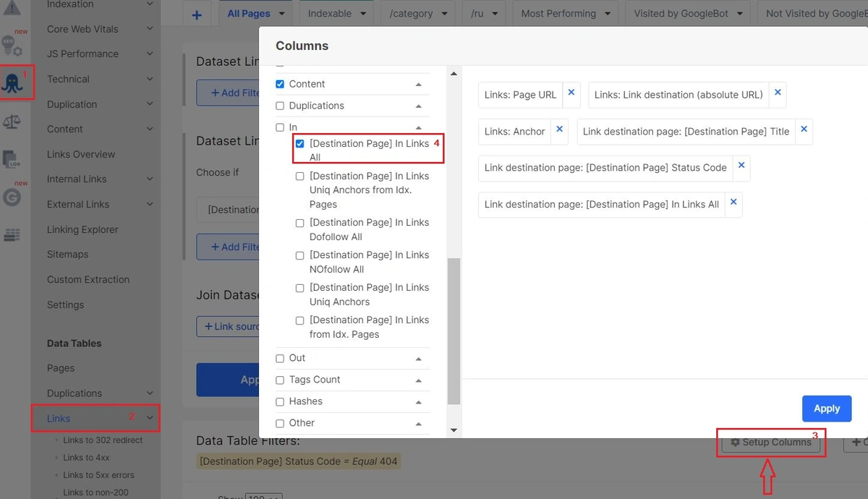This screenshot has width=868, height=499.
Task: Check '[Destination Page] In Links Dofollow All'
Action: [299, 223]
